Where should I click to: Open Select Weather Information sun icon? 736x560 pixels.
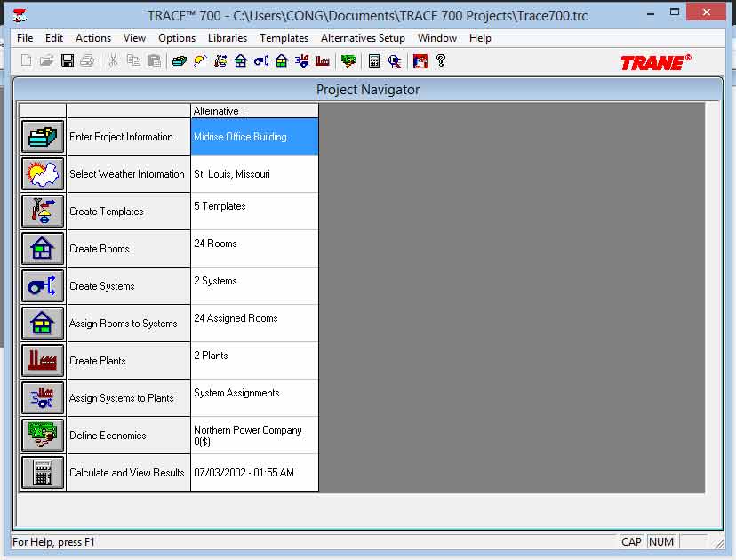(42, 174)
